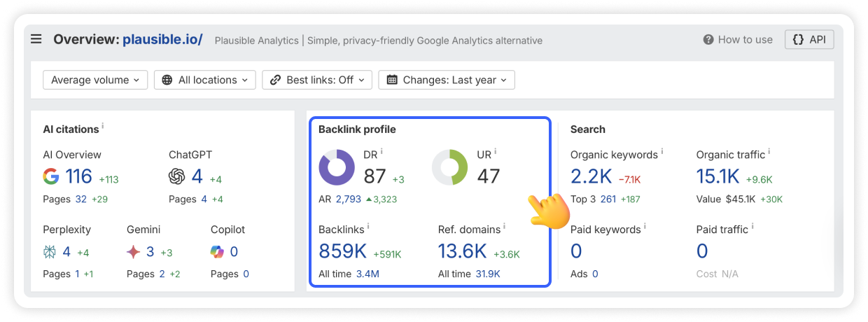Open Changes: Last year date dropdown
The width and height of the screenshot is (868, 322).
[447, 80]
